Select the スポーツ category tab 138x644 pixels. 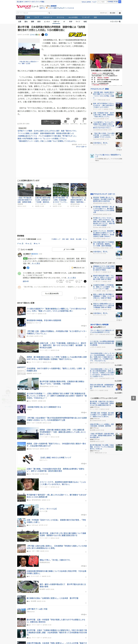click(x=56, y=22)
